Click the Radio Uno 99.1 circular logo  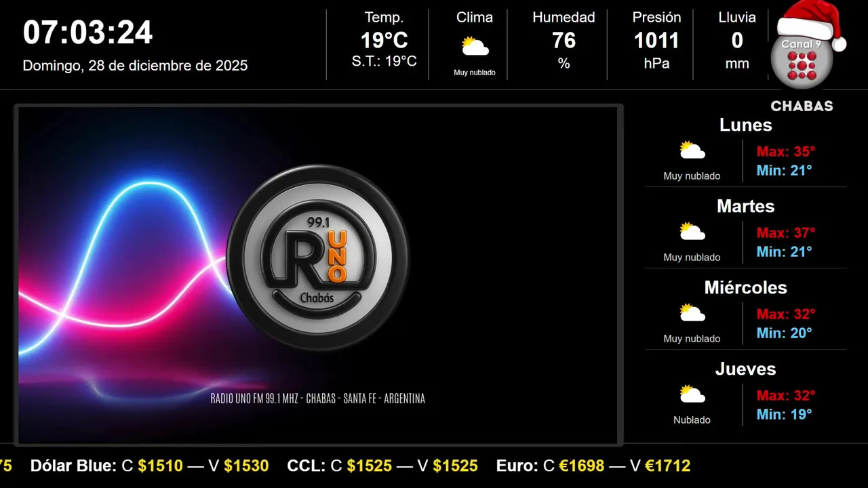[317, 258]
